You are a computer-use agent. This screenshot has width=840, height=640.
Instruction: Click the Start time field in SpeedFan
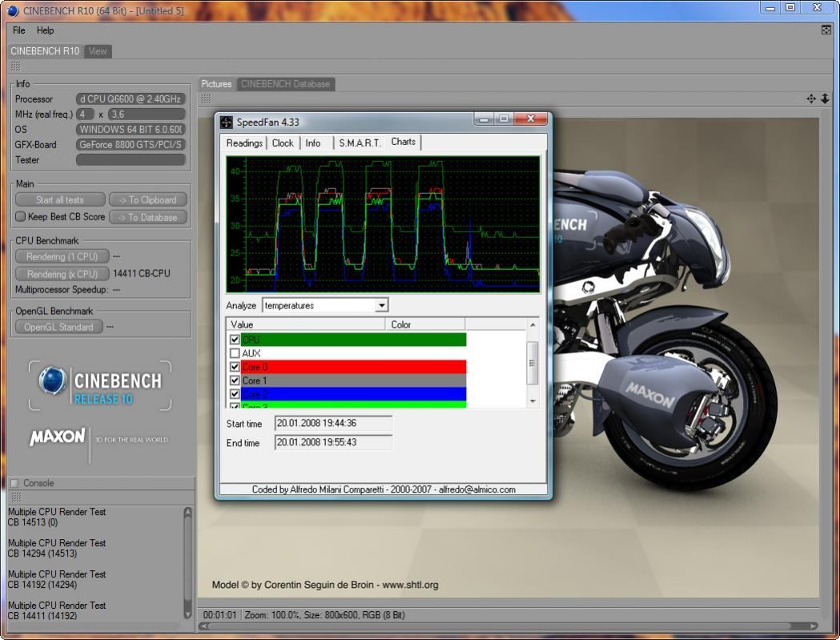point(333,423)
